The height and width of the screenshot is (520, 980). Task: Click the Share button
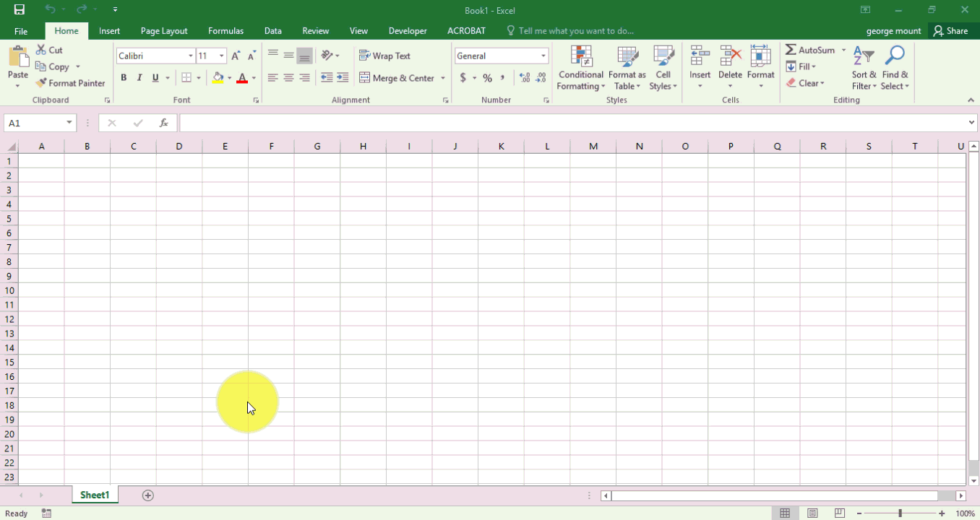[950, 31]
